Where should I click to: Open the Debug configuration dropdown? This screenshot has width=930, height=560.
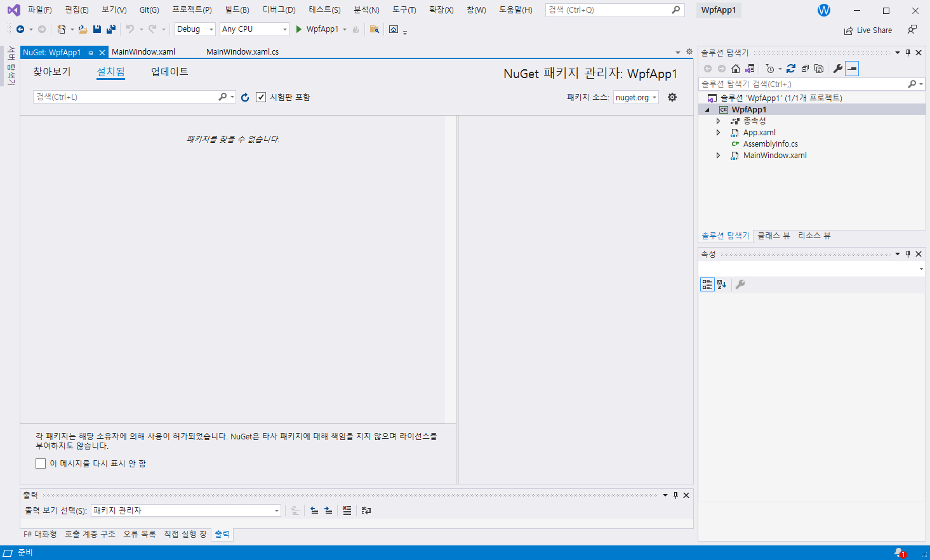coord(195,29)
